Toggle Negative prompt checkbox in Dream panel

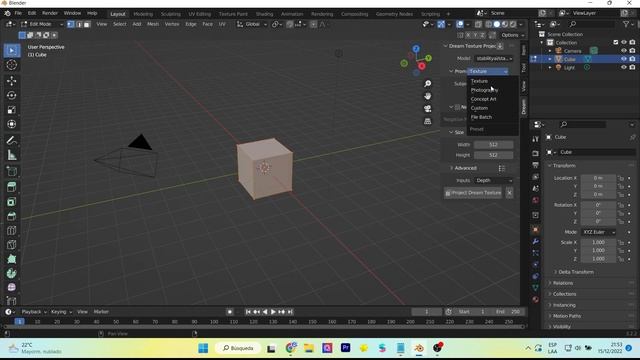[457, 107]
